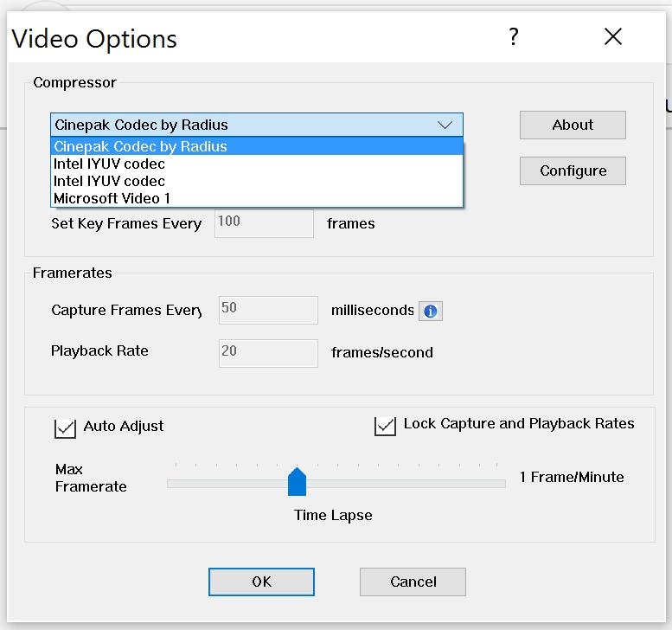Click the question mark help button
The height and width of the screenshot is (630, 672).
coord(514,37)
